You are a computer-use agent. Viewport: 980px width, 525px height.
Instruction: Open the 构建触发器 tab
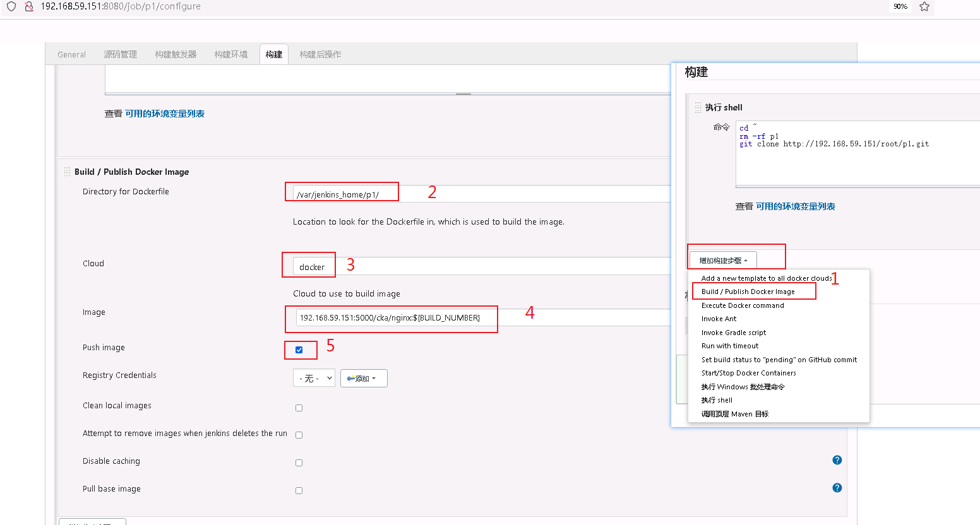coord(176,54)
